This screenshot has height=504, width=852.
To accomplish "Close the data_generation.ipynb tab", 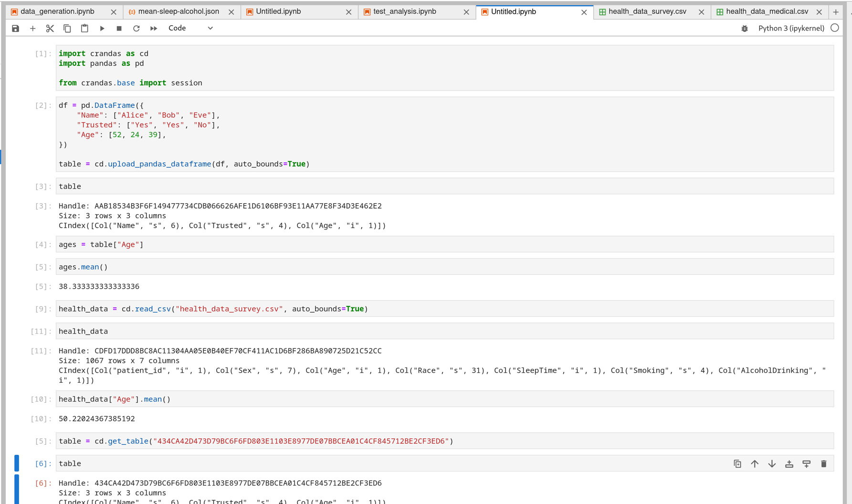I will click(x=114, y=12).
